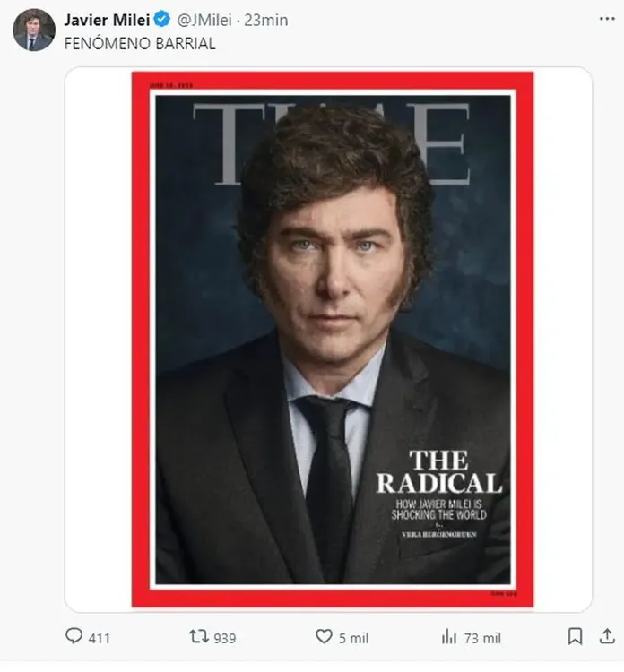Open view analytics bar chart icon
This screenshot has height=672, width=624.
tap(449, 637)
